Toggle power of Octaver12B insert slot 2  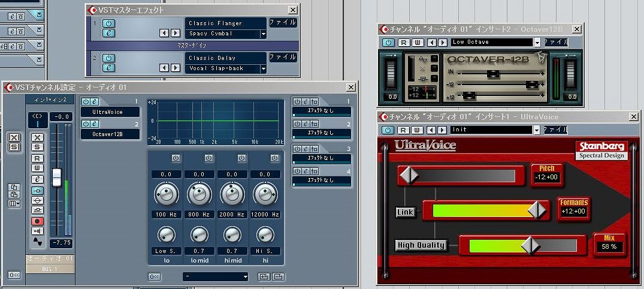tap(86, 124)
